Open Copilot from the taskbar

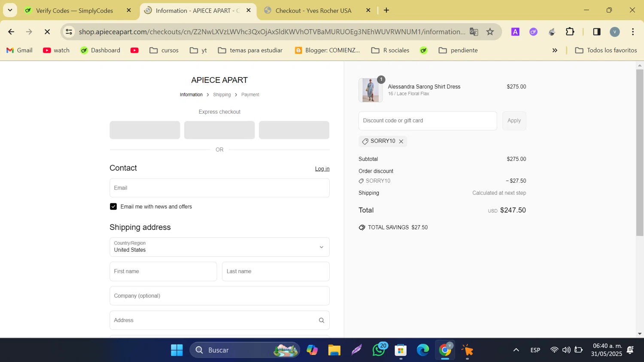coord(312,350)
